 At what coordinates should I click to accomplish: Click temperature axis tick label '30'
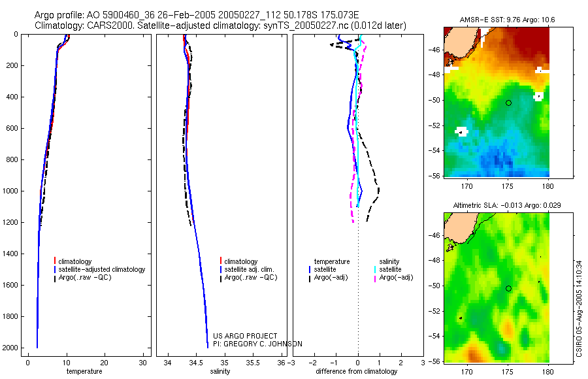143,363
